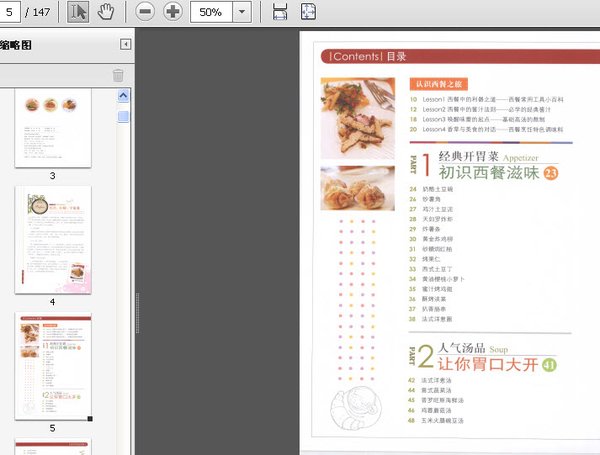The height and width of the screenshot is (455, 600).
Task: Click the zoom in plus button
Action: coord(173,12)
